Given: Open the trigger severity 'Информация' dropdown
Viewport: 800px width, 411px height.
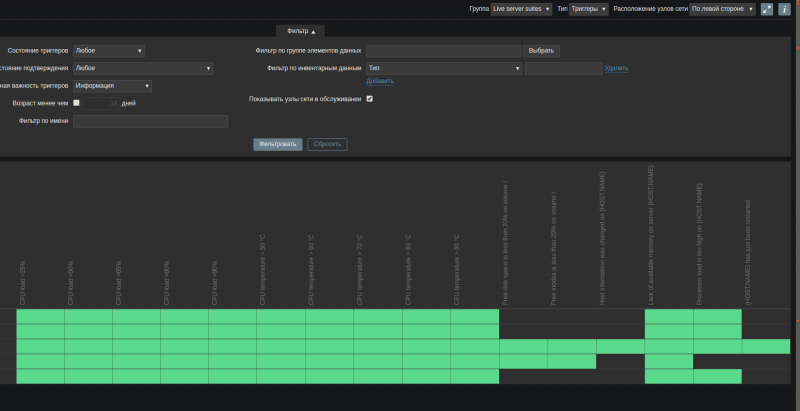Looking at the screenshot, I should (x=112, y=86).
